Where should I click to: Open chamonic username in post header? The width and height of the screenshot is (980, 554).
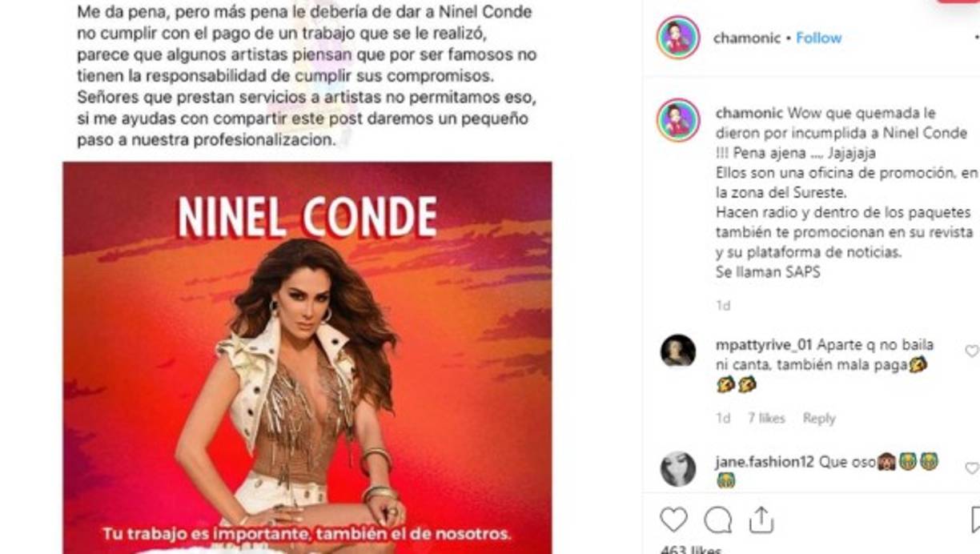point(746,38)
